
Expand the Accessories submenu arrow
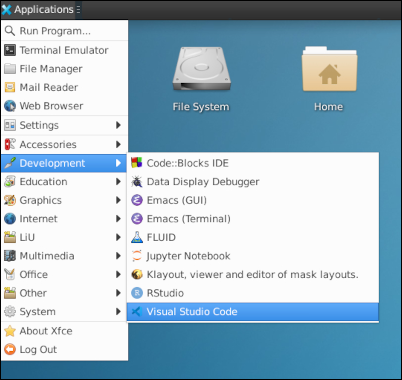(118, 144)
